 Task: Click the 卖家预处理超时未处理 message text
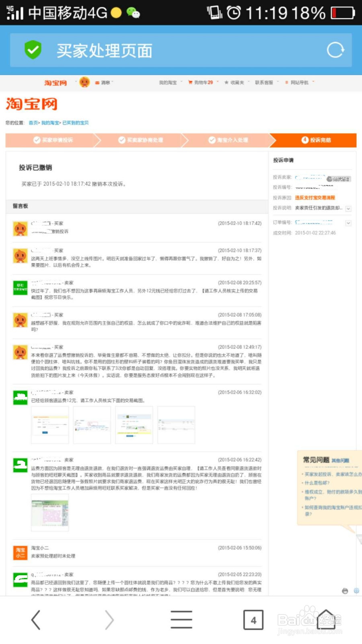pos(53,556)
